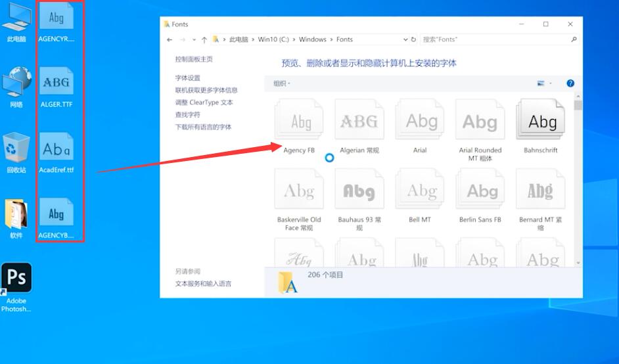Viewport: 619px width, 364px height.
Task: Click the search Fonts input field
Action: pos(495,39)
